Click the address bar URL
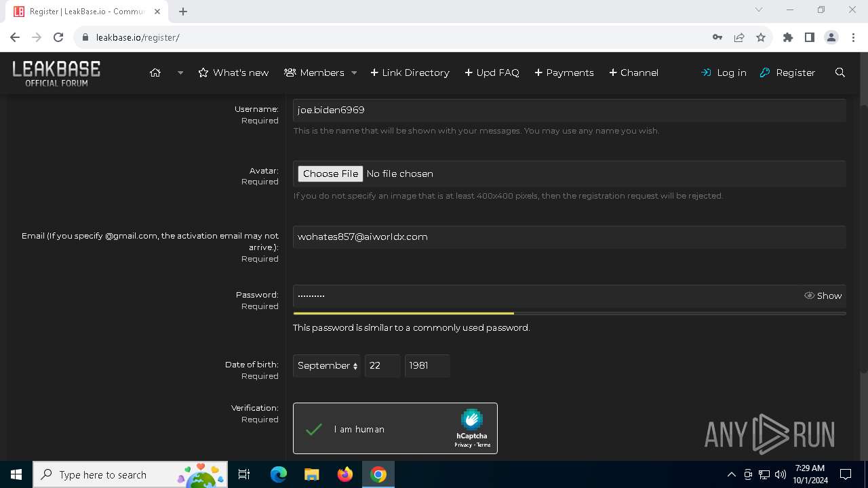This screenshot has width=868, height=488. pyautogui.click(x=138, y=37)
